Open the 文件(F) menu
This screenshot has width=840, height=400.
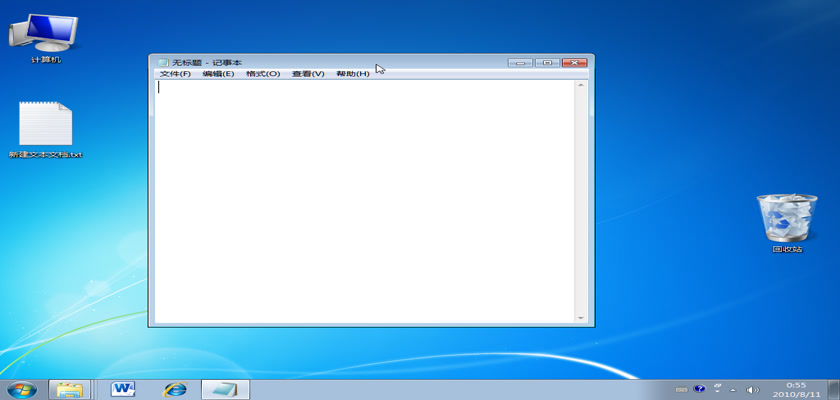[x=175, y=74]
